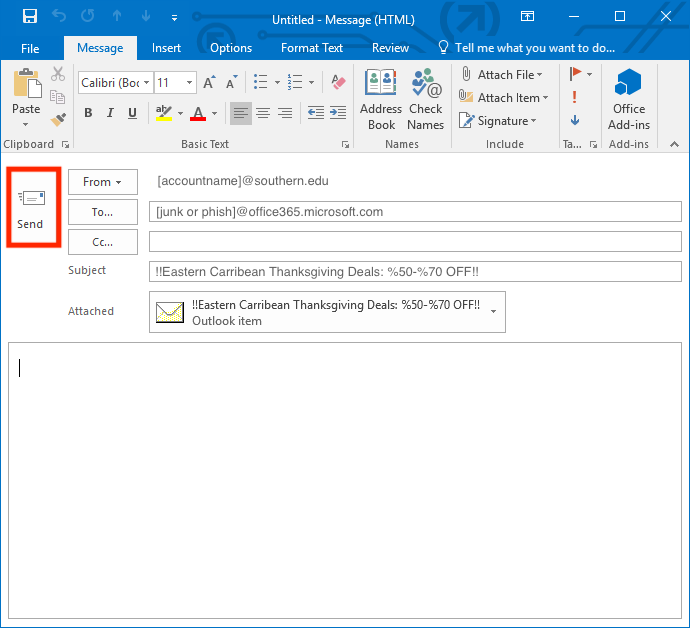Viewport: 690px width, 628px height.
Task: Expand the Attach Item dropdown
Action: 505,98
